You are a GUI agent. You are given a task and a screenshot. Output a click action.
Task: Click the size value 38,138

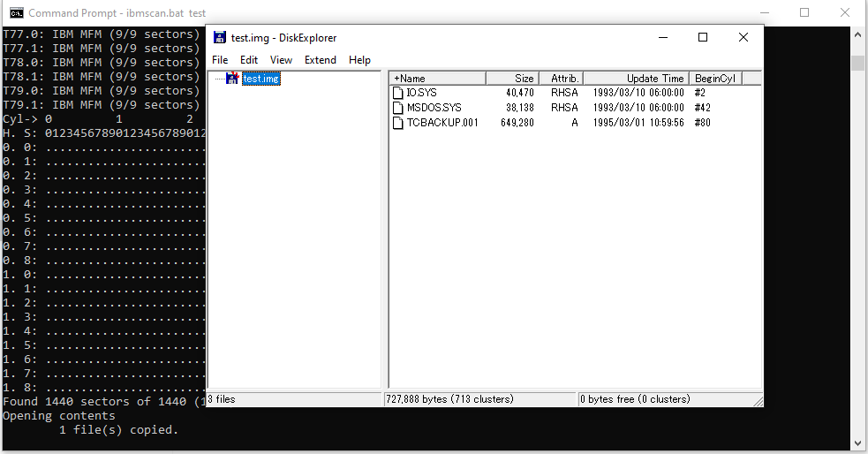[520, 108]
